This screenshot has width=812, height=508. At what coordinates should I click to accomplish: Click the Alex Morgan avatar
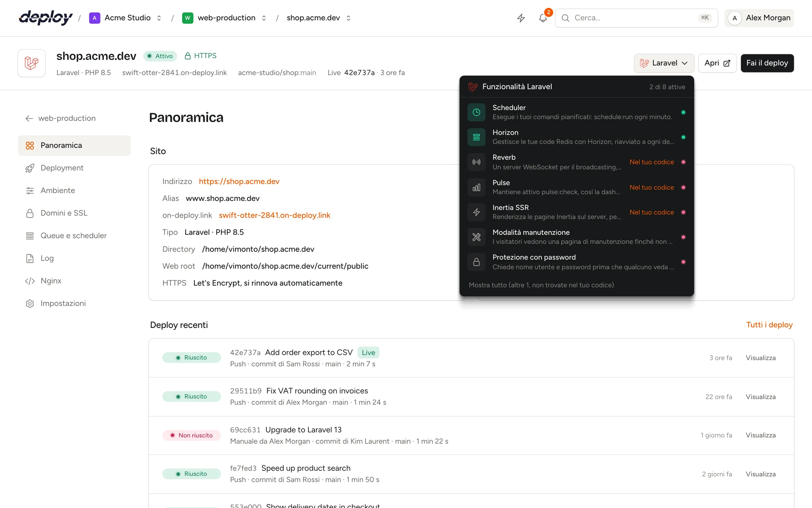coord(734,18)
